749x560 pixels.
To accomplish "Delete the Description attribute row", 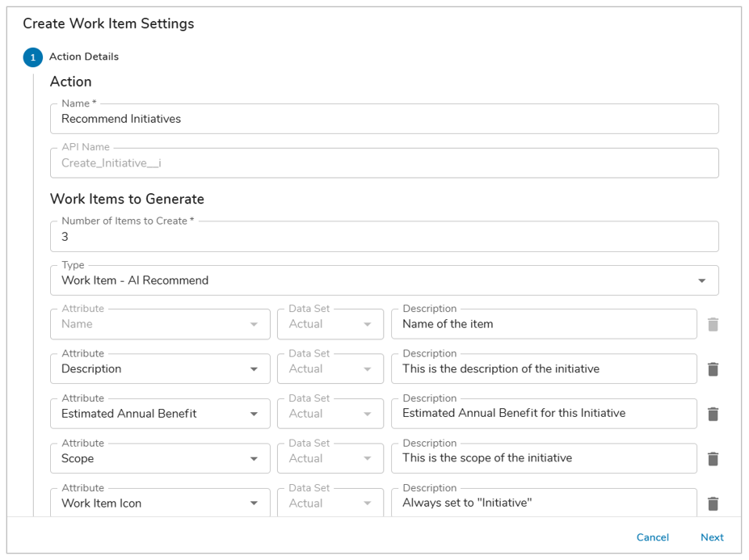I will pos(713,369).
